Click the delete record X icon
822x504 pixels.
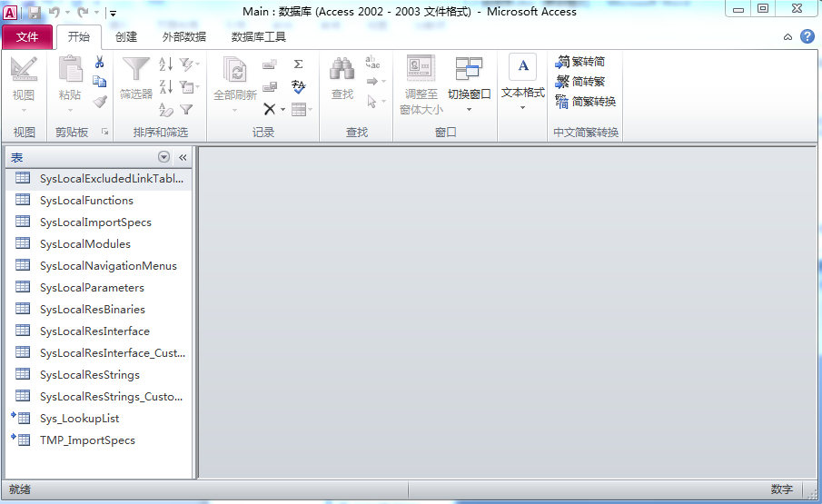(270, 109)
